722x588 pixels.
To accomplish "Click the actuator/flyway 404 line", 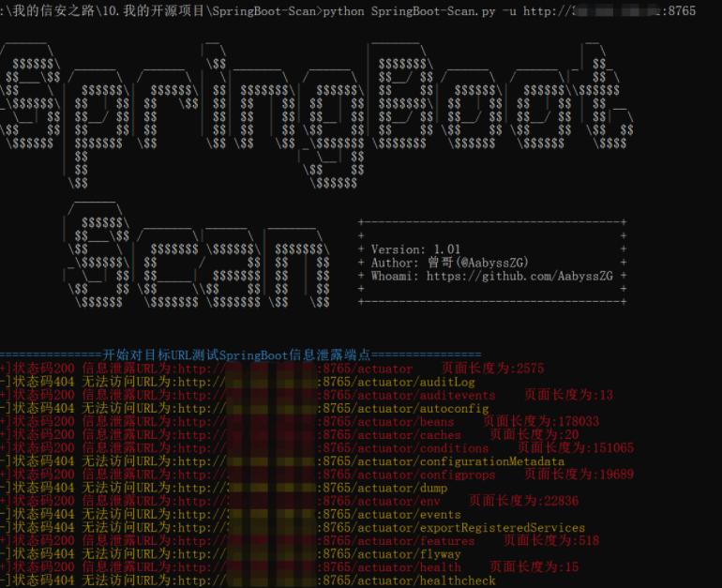I will click(231, 554).
